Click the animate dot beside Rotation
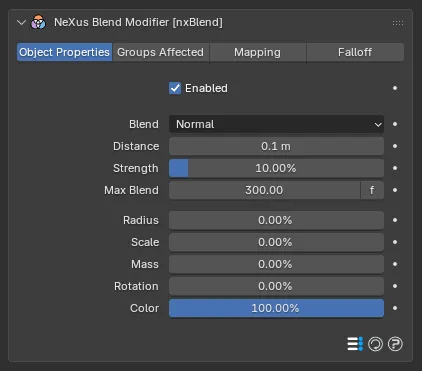This screenshot has height=371, width=422. [395, 286]
